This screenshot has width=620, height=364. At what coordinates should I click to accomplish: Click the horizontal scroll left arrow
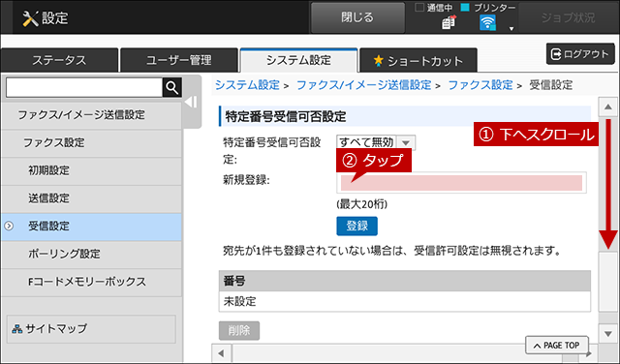(x=222, y=353)
